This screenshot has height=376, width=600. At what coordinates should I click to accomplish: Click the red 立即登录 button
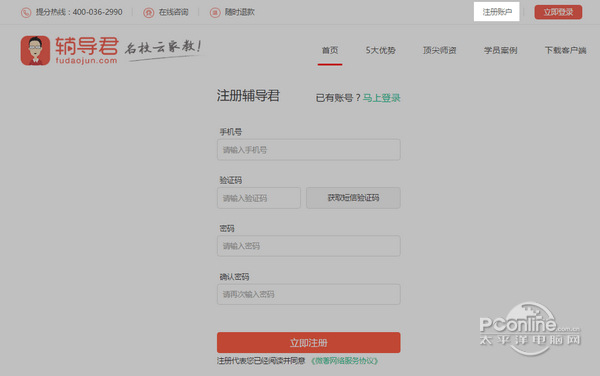pos(558,12)
